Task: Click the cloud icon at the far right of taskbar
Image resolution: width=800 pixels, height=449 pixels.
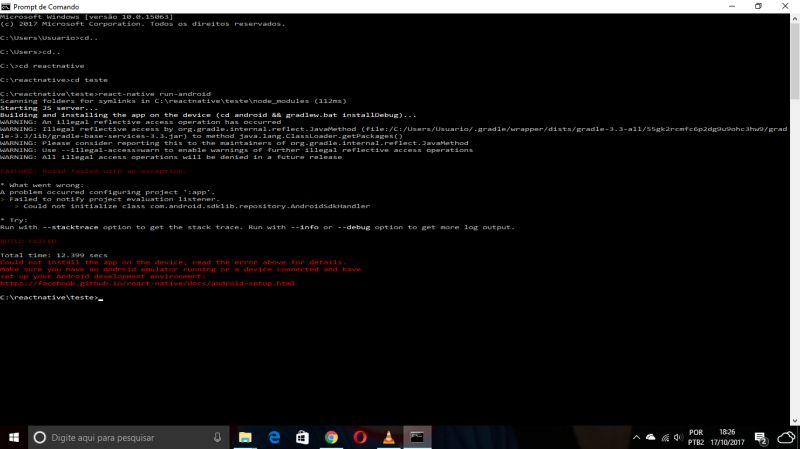Action: (x=786, y=437)
